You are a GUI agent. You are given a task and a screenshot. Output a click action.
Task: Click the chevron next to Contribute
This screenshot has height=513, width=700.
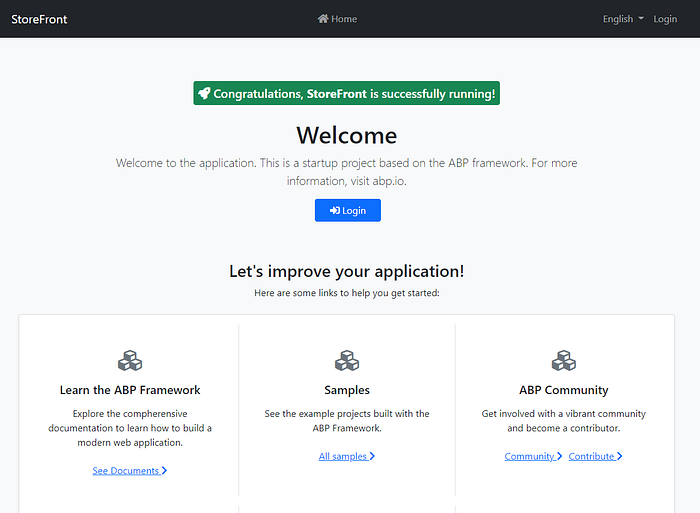click(620, 456)
